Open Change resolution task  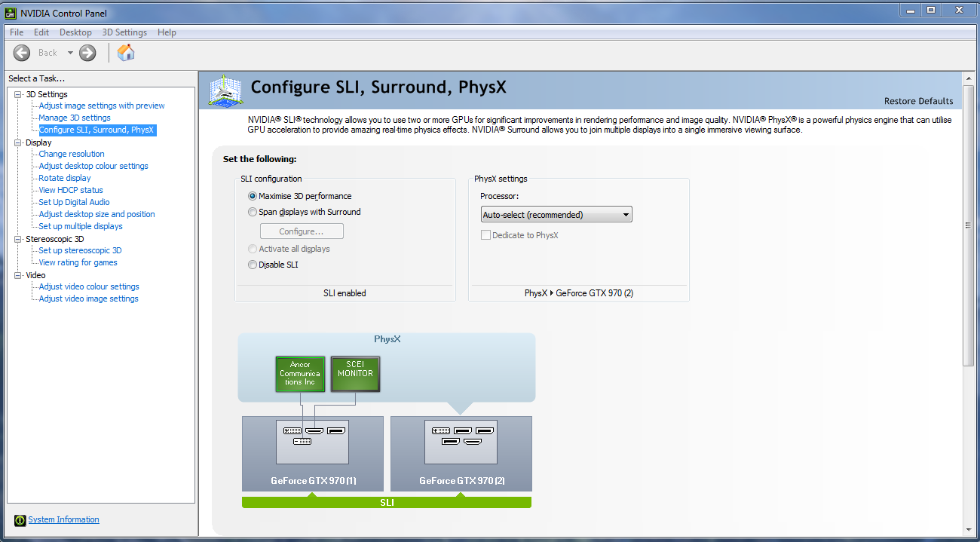tap(72, 154)
